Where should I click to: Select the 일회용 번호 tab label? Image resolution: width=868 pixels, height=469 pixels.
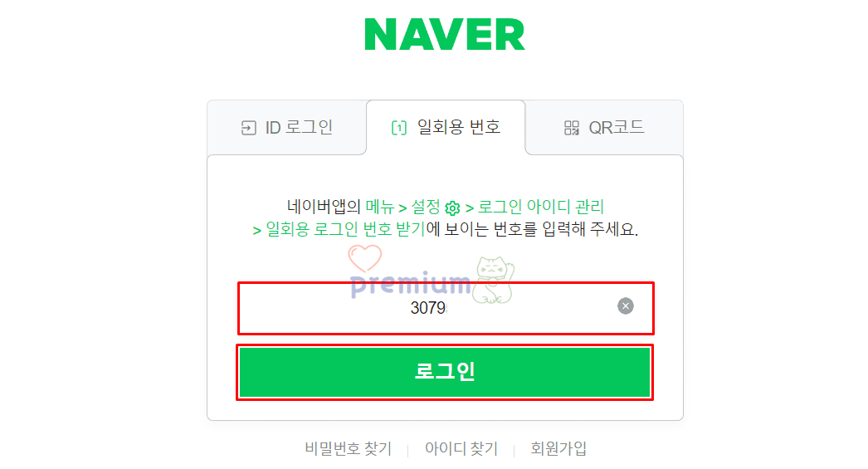[x=458, y=127]
